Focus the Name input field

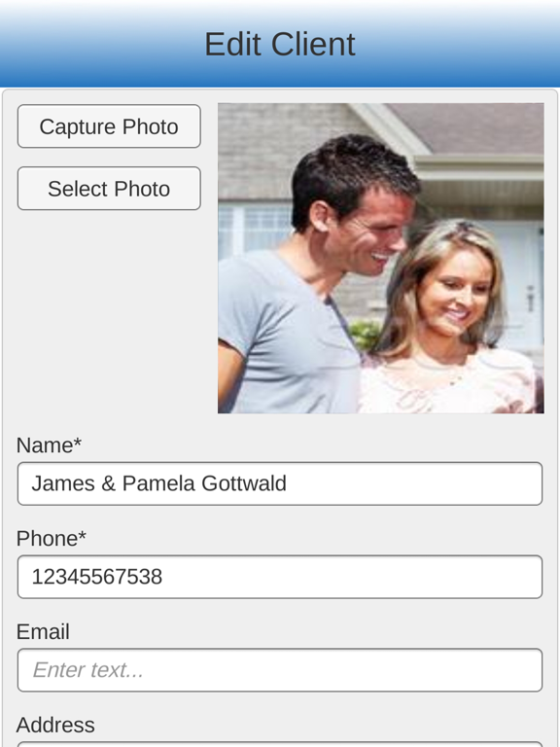[x=280, y=483]
